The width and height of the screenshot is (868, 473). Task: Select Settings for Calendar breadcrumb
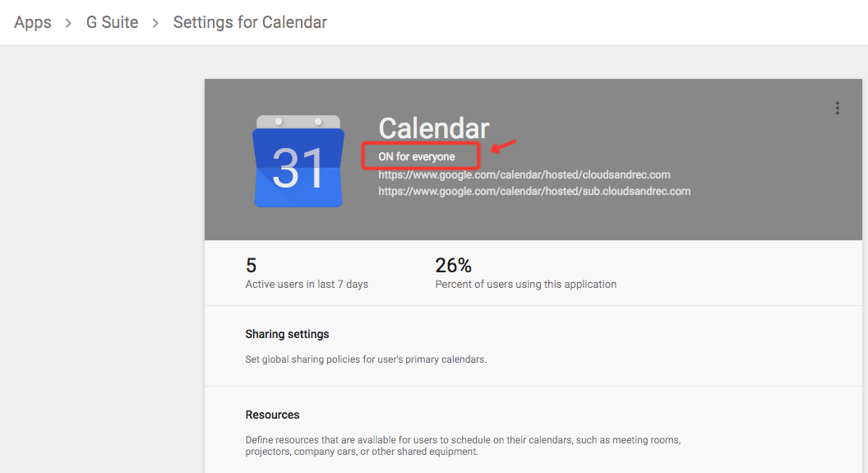point(250,22)
